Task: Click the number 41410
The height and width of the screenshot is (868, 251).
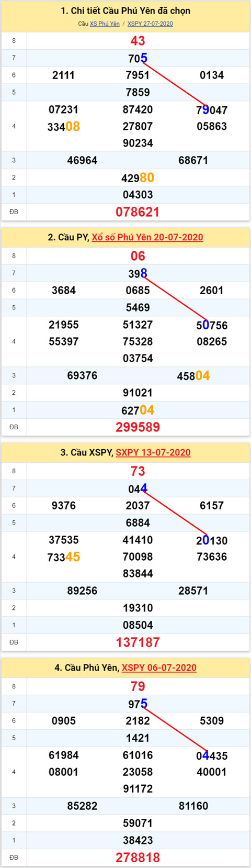Action: point(138,540)
